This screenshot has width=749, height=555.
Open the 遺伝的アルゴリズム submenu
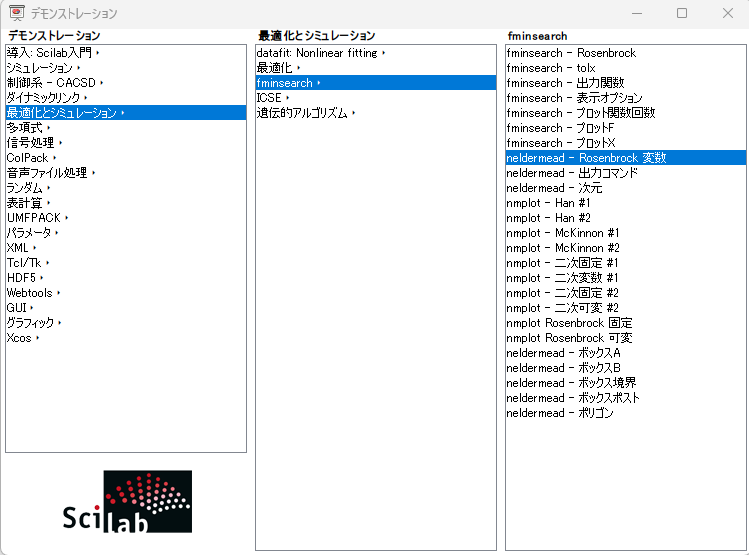[302, 113]
